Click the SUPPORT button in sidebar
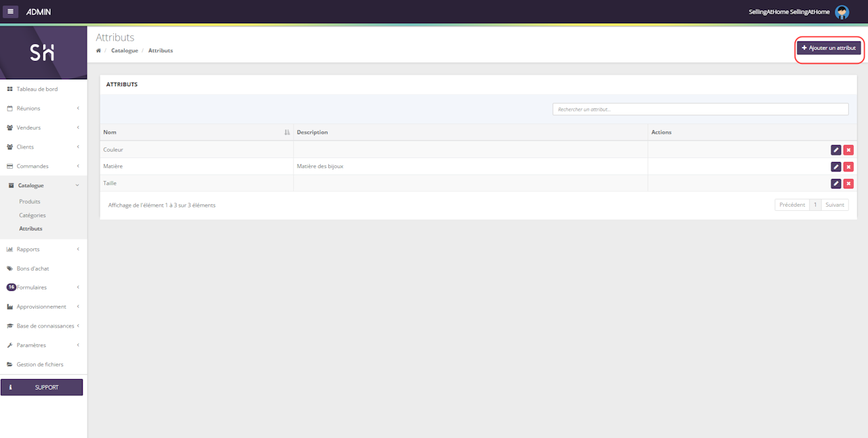868x438 pixels. (x=42, y=387)
